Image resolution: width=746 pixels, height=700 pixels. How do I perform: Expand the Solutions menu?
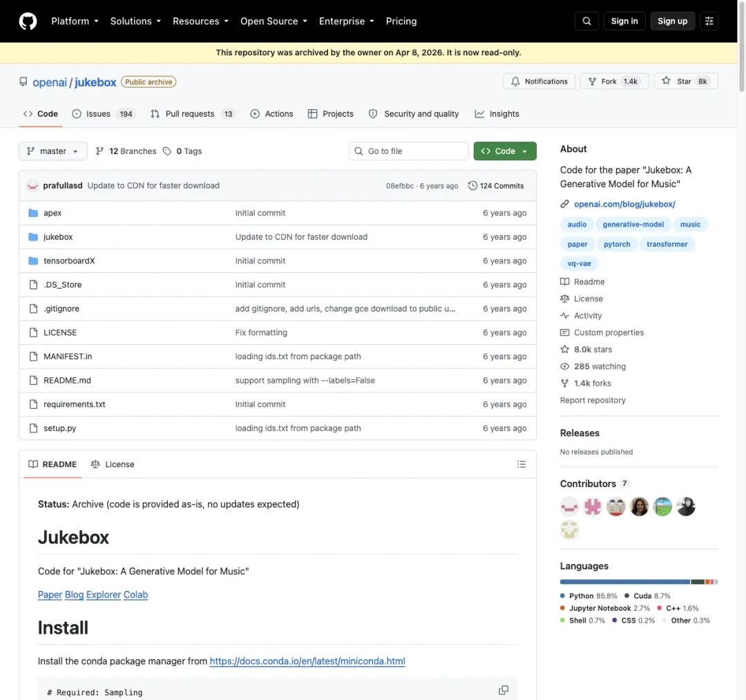[x=135, y=21]
